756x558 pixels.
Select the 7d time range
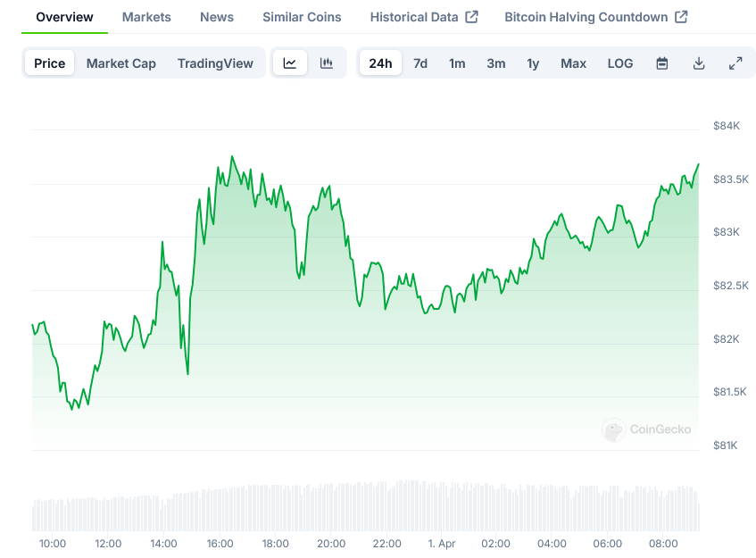420,63
